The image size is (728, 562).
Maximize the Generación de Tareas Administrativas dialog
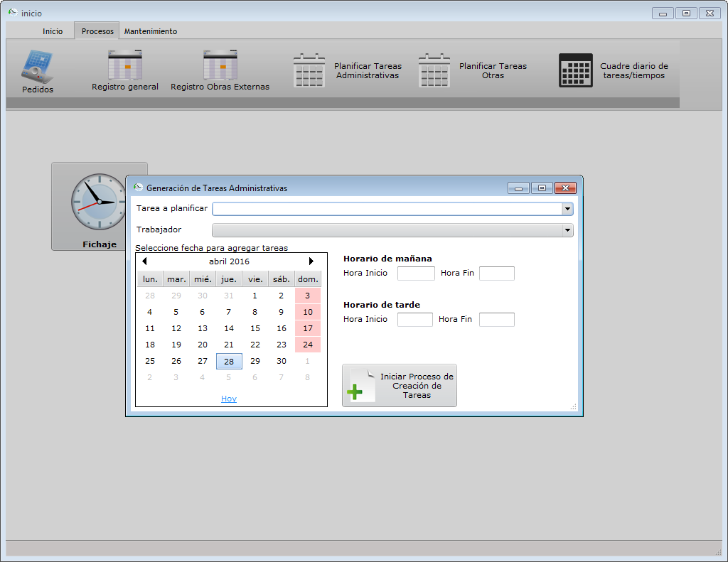[x=542, y=188]
